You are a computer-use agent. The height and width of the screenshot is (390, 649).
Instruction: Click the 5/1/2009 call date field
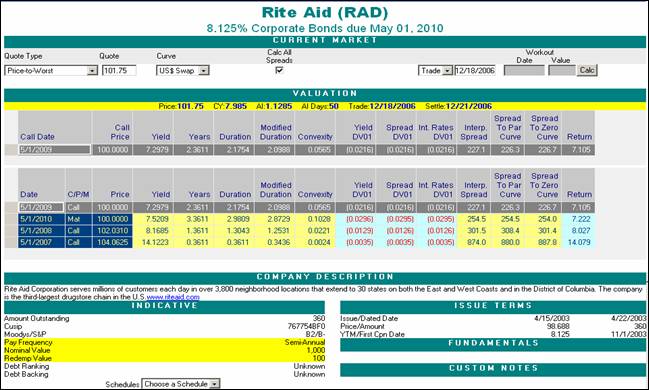tap(54, 149)
